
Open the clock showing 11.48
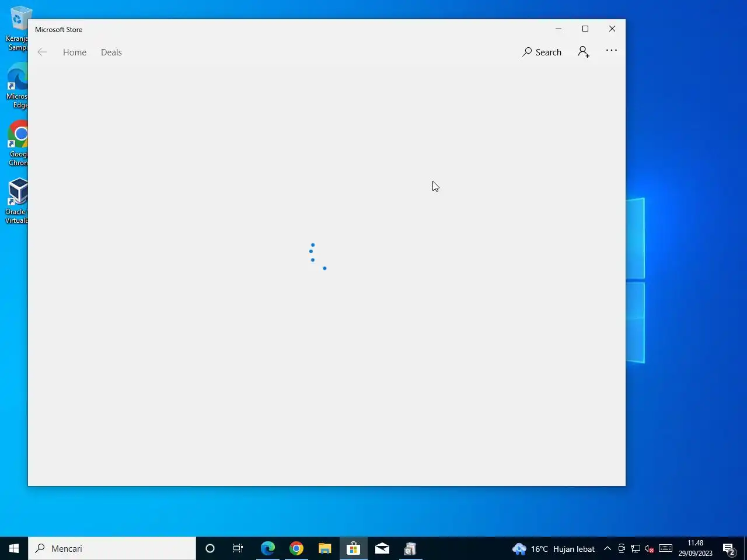click(695, 548)
